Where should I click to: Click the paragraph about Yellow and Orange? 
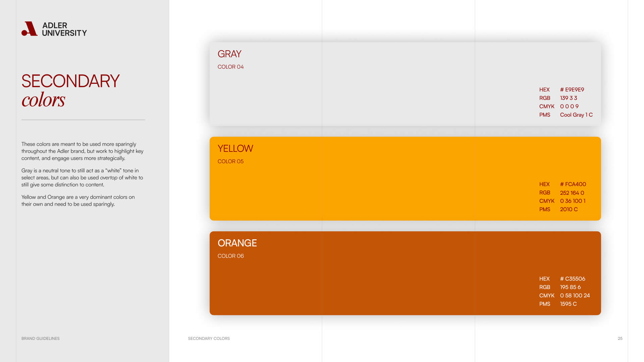coord(78,200)
